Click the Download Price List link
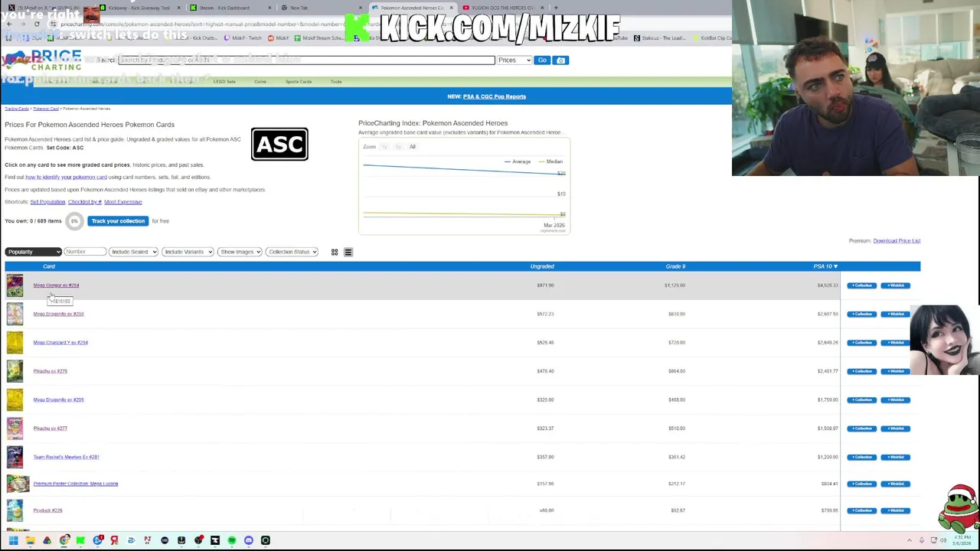 pos(897,241)
